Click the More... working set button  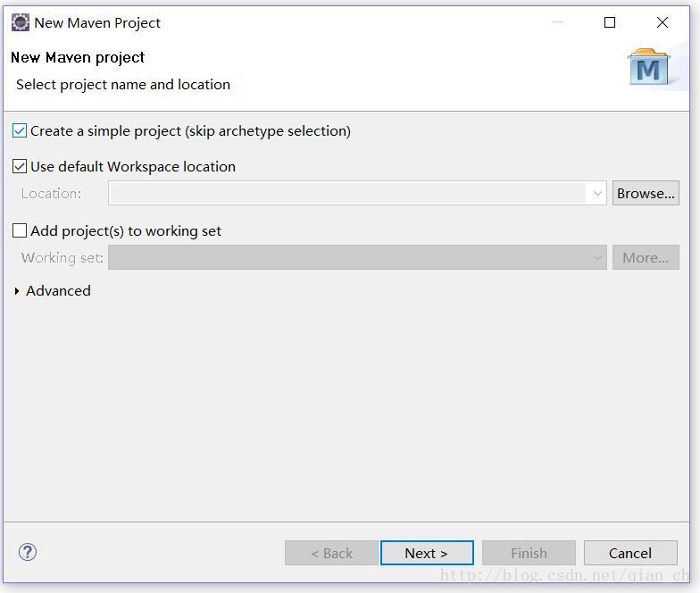[646, 257]
